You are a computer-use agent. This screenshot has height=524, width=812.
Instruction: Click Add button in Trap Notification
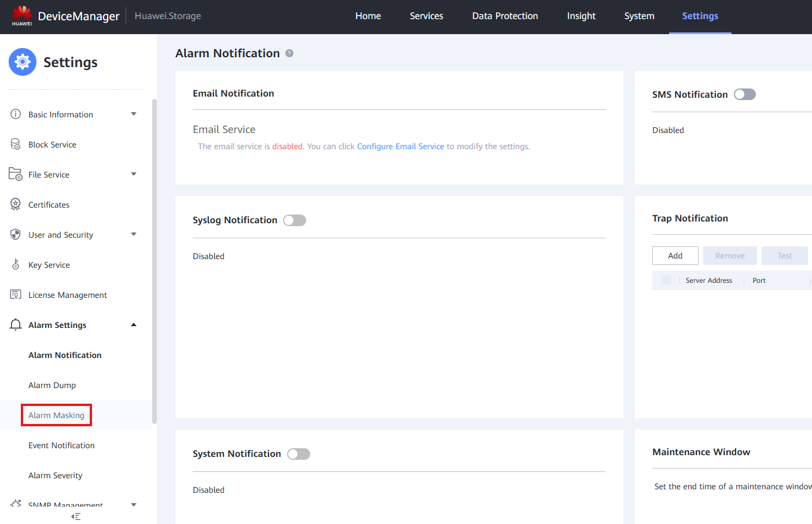(x=675, y=256)
